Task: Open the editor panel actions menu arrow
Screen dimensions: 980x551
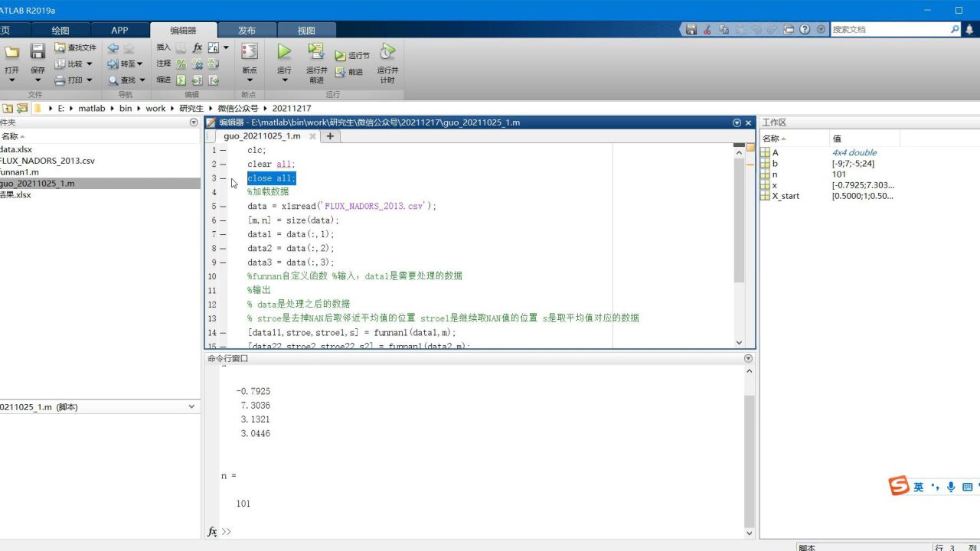Action: point(737,122)
